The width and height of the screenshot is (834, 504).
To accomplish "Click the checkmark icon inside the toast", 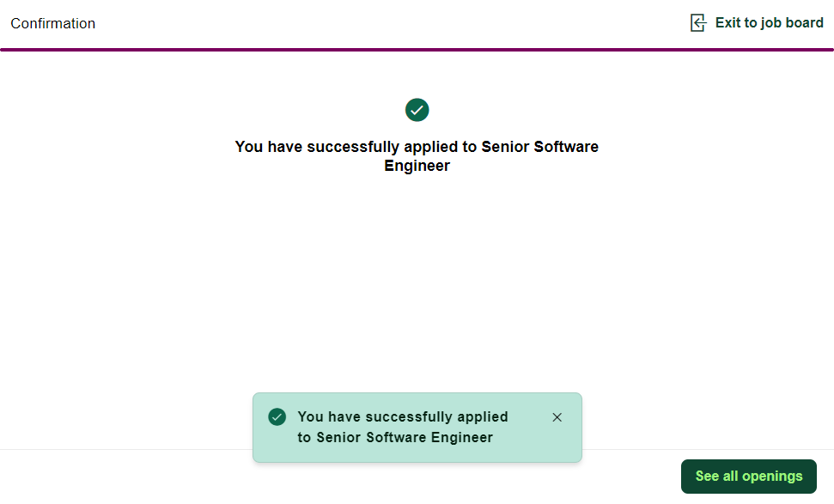I will click(x=277, y=417).
